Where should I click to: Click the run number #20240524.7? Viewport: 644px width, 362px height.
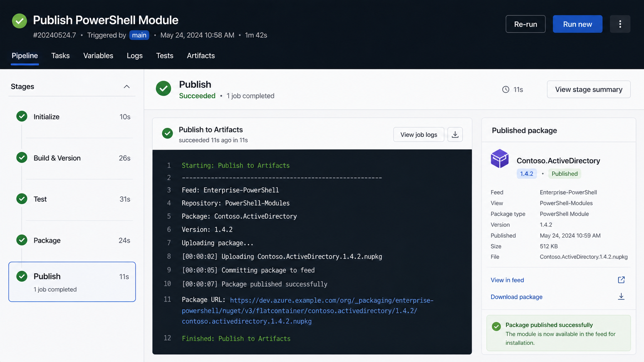click(x=54, y=35)
